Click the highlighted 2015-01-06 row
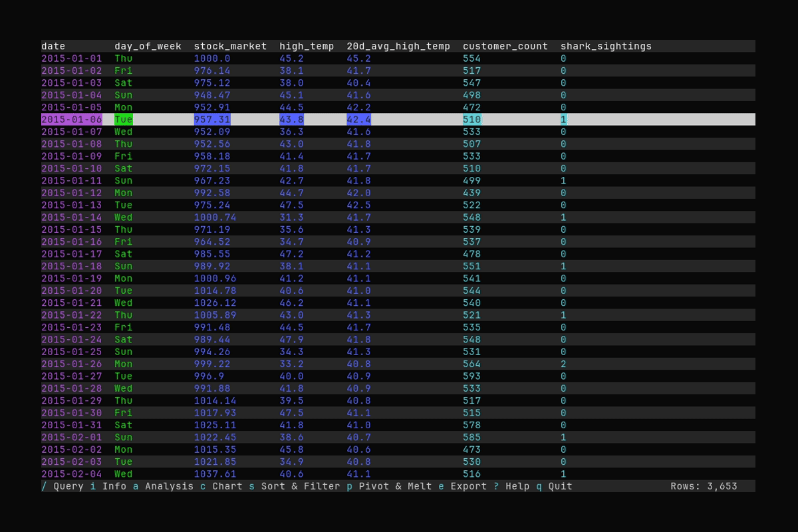This screenshot has height=532, width=798. click(x=266, y=119)
